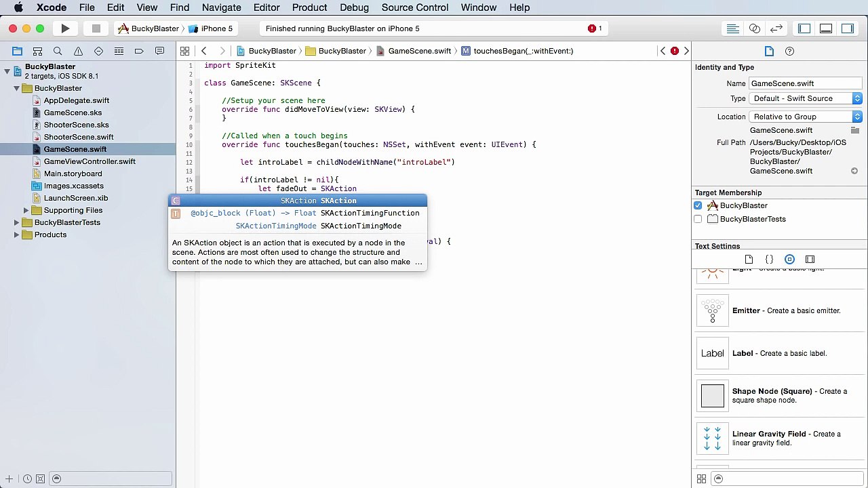Expand the Products group
This screenshot has width=868, height=488.
[x=16, y=235]
